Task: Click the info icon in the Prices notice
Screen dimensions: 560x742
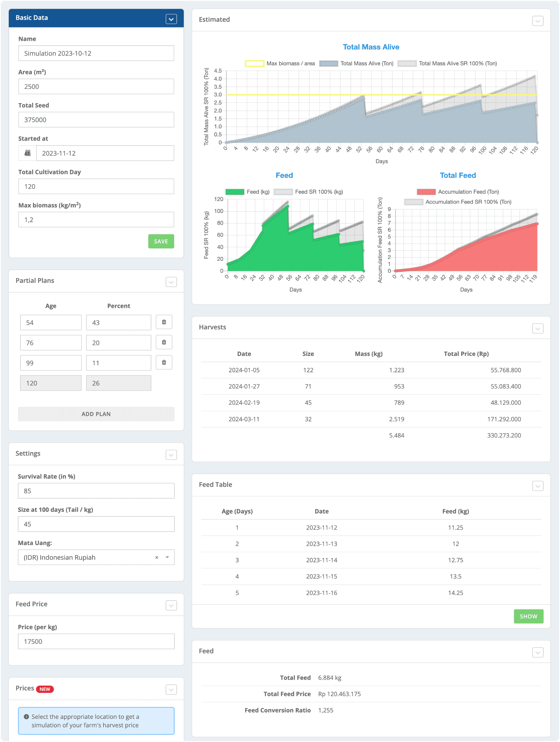Action: point(26,717)
